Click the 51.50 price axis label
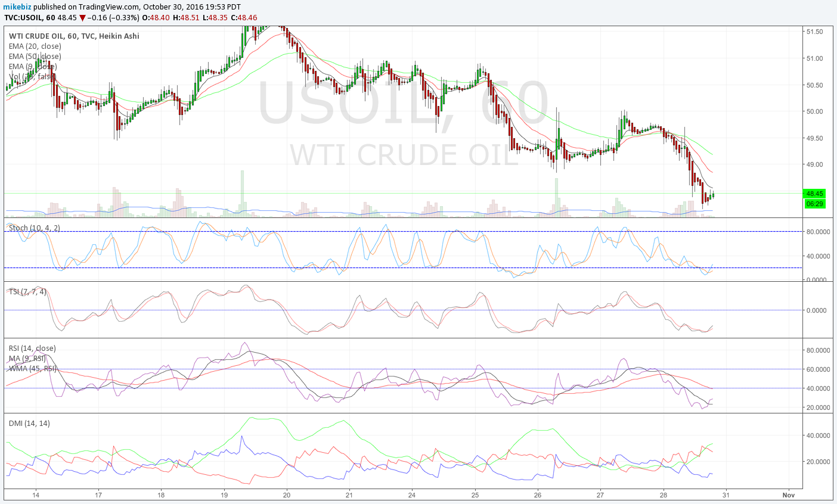 pos(814,32)
